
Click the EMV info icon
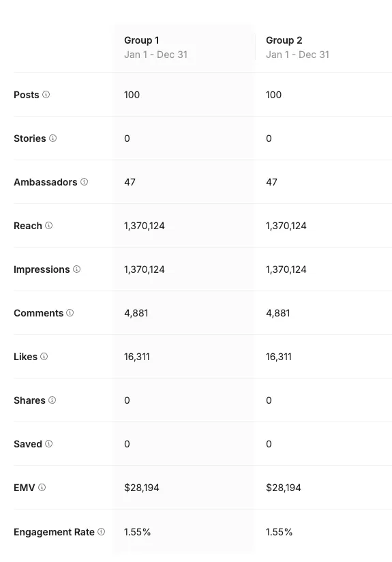click(42, 488)
